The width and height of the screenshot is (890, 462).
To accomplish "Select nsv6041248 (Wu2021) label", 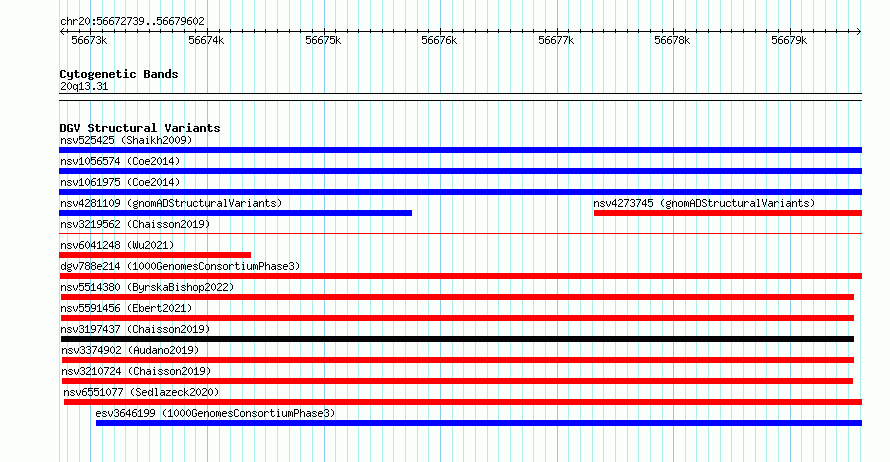I will coord(117,245).
